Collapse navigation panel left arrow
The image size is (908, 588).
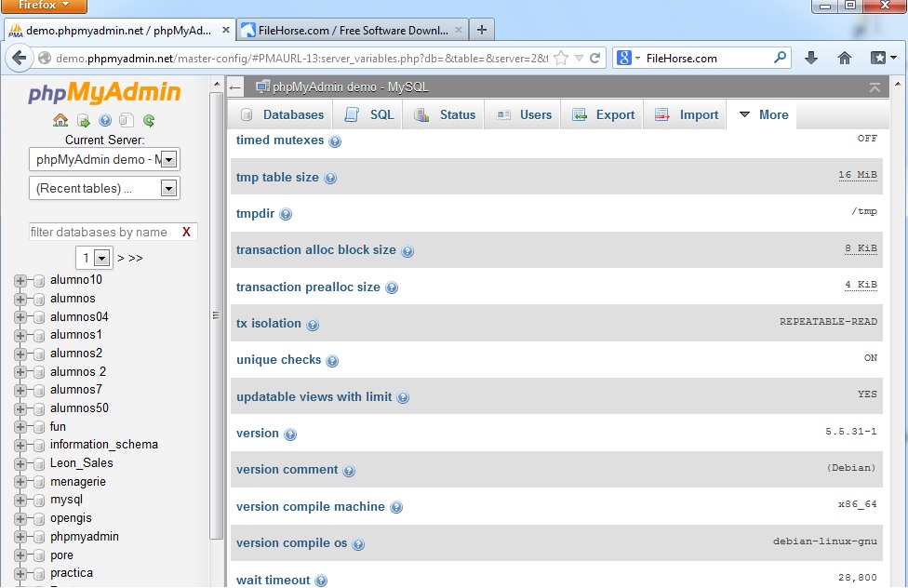234,88
